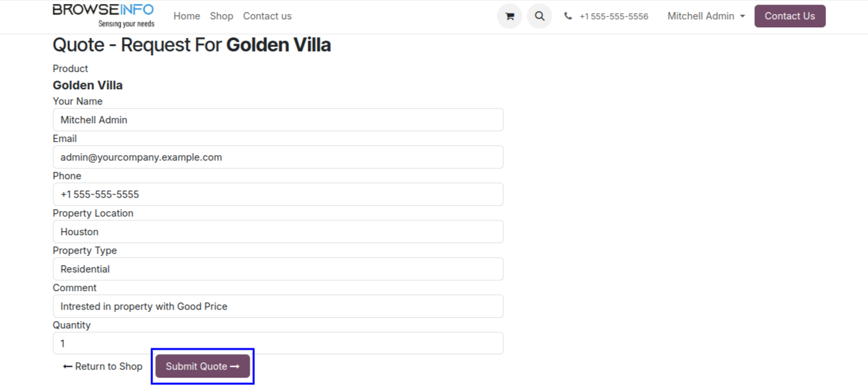This screenshot has height=389, width=868.
Task: Click the search magnifier icon
Action: click(x=539, y=16)
